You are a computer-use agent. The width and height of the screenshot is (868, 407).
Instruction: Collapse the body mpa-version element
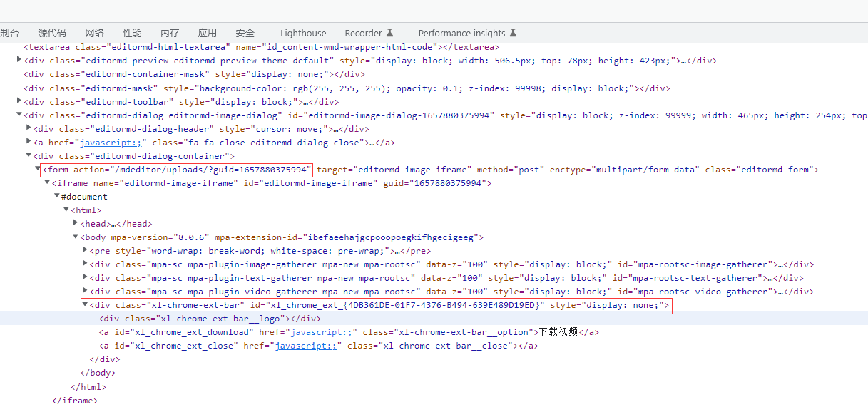[x=75, y=237]
